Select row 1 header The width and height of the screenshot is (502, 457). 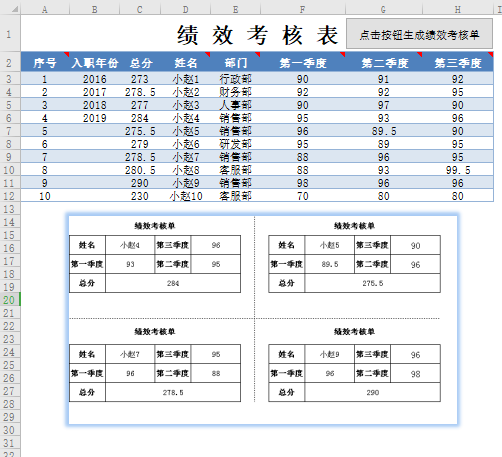[x=9, y=34]
